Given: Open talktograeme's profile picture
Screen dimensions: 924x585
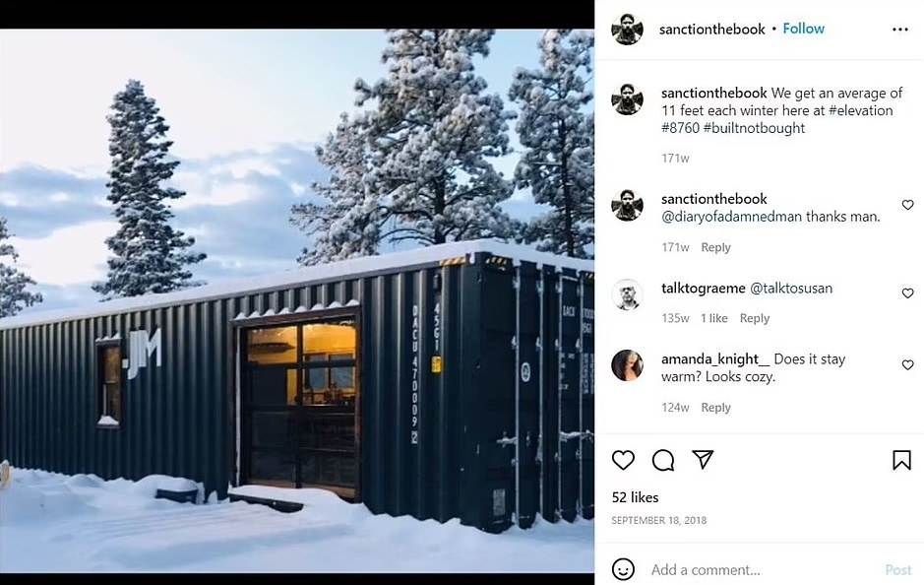Looking at the screenshot, I should coord(627,294).
